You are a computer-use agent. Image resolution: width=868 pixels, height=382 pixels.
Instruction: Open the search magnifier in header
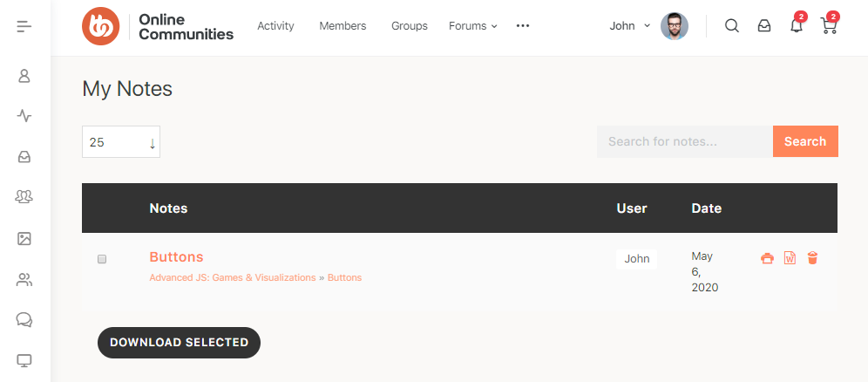732,26
